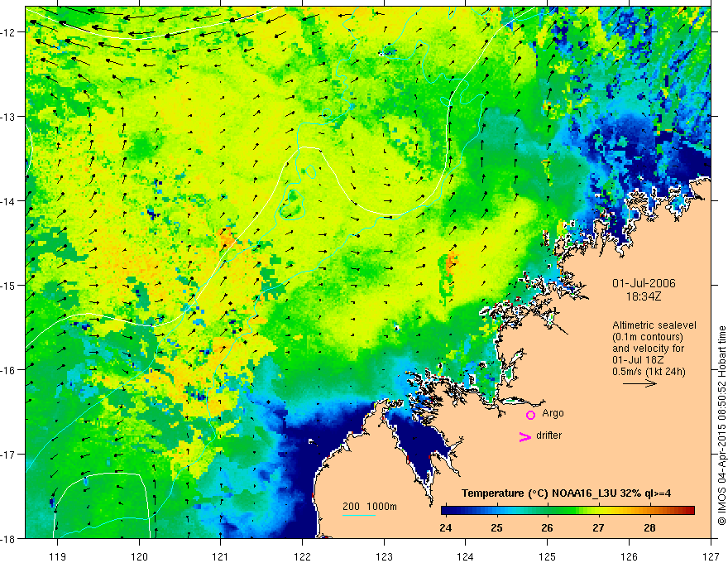Click the IMOS copyright text on right edge
Screen dimensions: 728x563
(x=721, y=426)
